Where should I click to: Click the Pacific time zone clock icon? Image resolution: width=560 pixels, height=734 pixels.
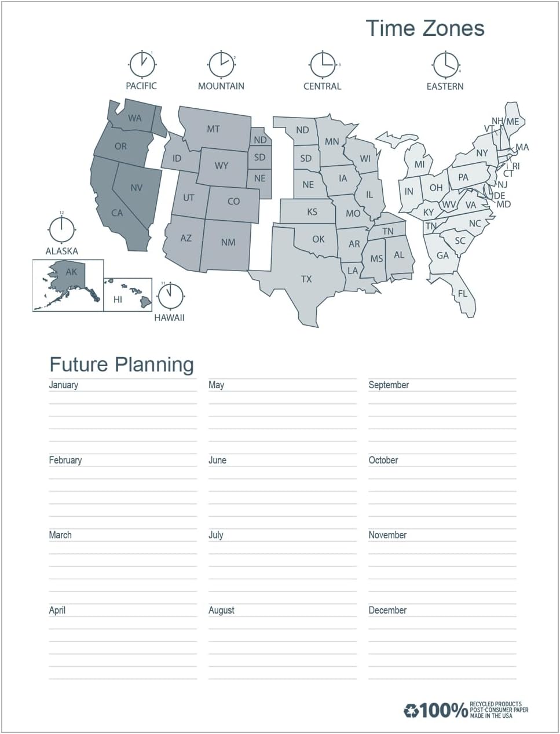tap(142, 64)
